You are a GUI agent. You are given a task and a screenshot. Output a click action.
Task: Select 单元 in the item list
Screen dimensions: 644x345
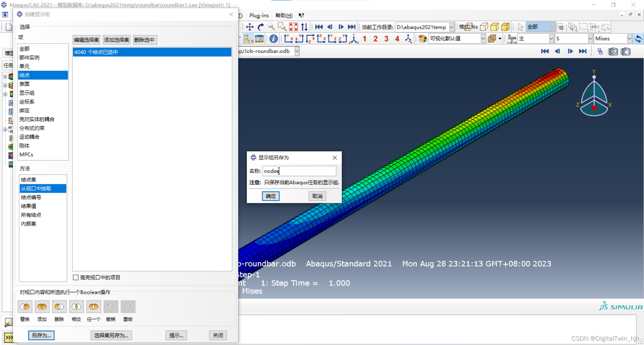(x=43, y=66)
